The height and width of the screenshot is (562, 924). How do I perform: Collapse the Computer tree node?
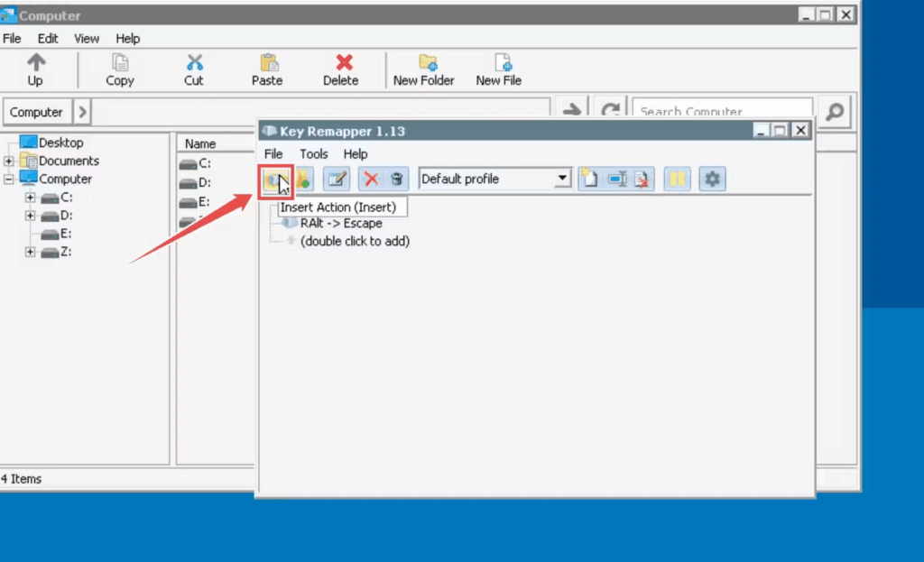(9, 180)
